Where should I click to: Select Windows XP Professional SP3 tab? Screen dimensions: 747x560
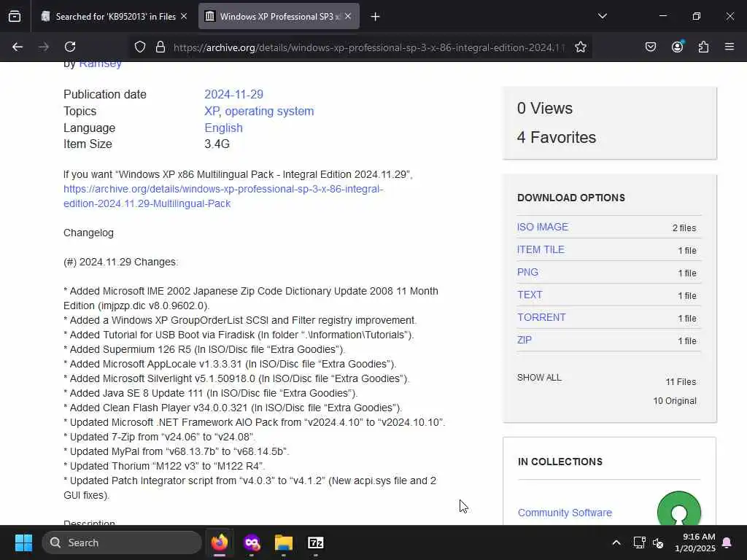tap(279, 16)
